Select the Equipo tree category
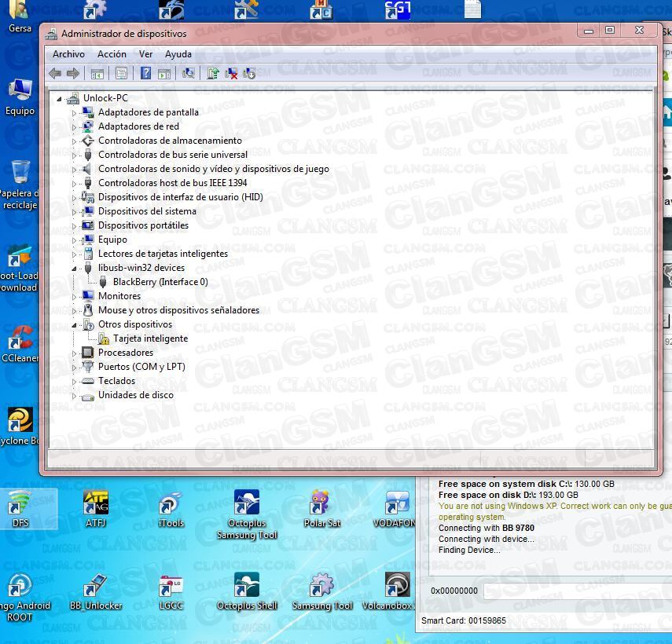This screenshot has height=644, width=672. tap(112, 240)
